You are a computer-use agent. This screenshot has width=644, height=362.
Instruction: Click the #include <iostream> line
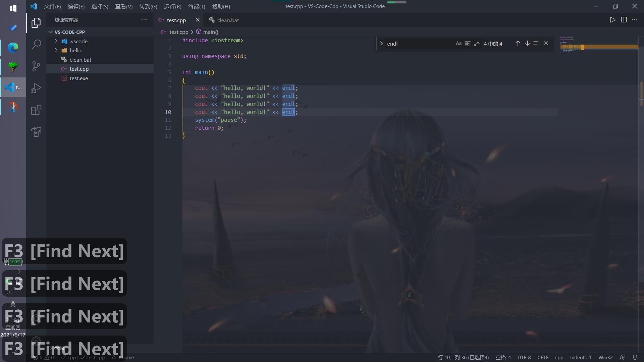(x=213, y=40)
